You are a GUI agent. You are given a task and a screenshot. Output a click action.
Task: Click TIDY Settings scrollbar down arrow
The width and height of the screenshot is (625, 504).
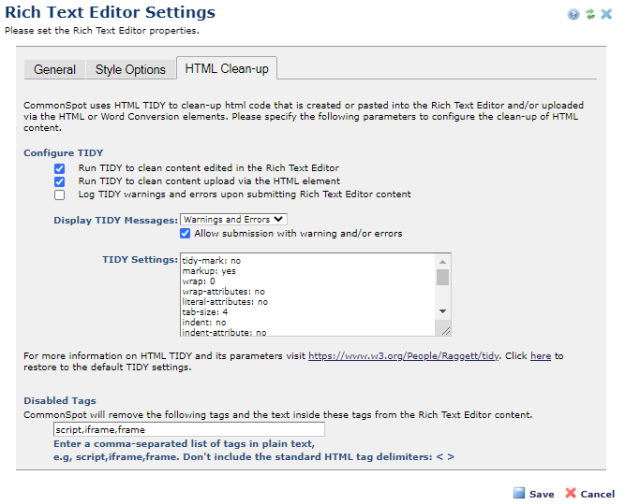coord(444,311)
